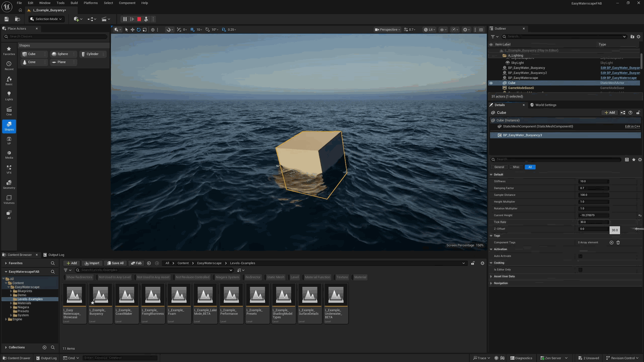Pause the play-in-editor simulation
Image resolution: width=644 pixels, height=362 pixels.
pos(125,19)
